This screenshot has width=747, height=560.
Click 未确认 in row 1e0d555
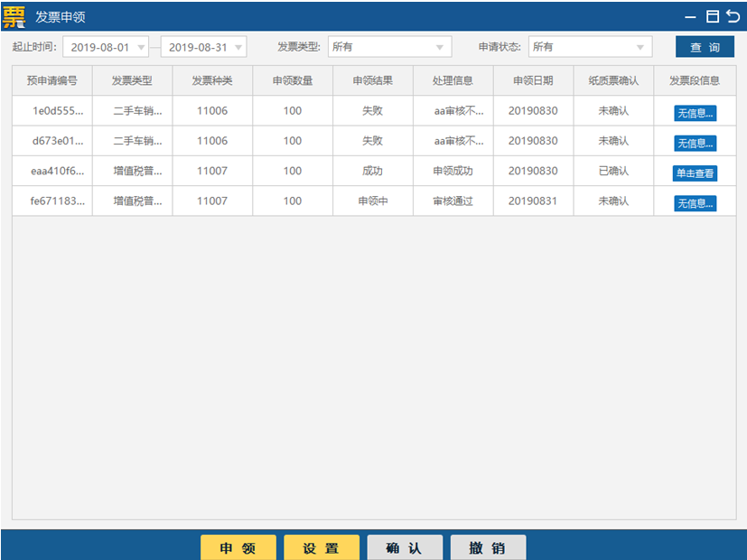pyautogui.click(x=613, y=111)
